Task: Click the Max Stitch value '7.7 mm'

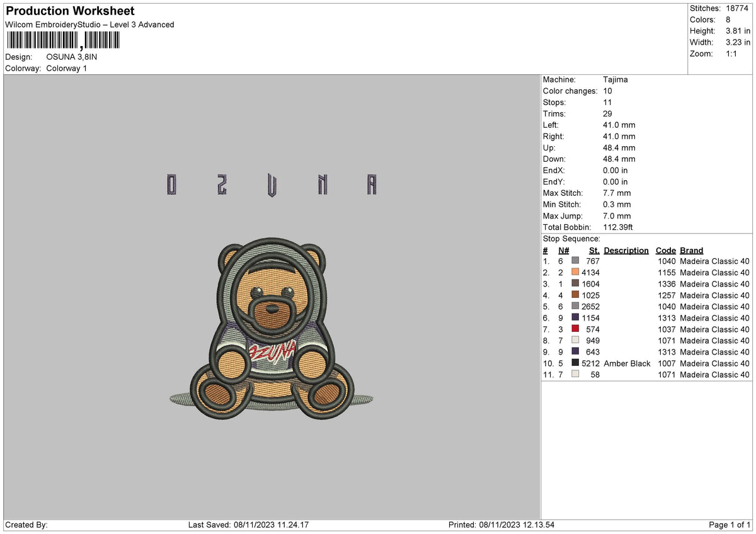Action: pyautogui.click(x=617, y=193)
